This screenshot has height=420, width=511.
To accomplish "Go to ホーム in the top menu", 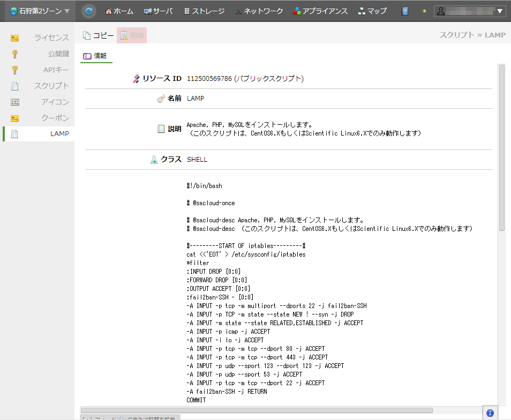I will (x=119, y=11).
